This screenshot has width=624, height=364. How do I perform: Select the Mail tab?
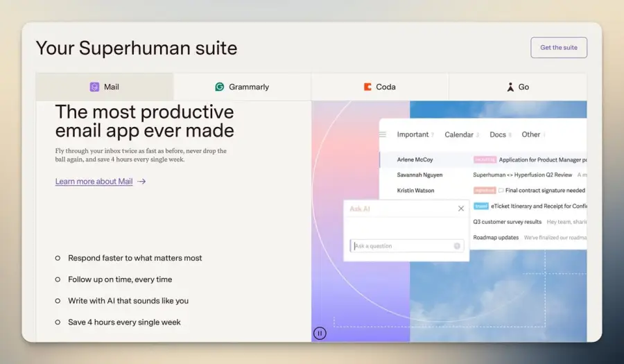105,87
